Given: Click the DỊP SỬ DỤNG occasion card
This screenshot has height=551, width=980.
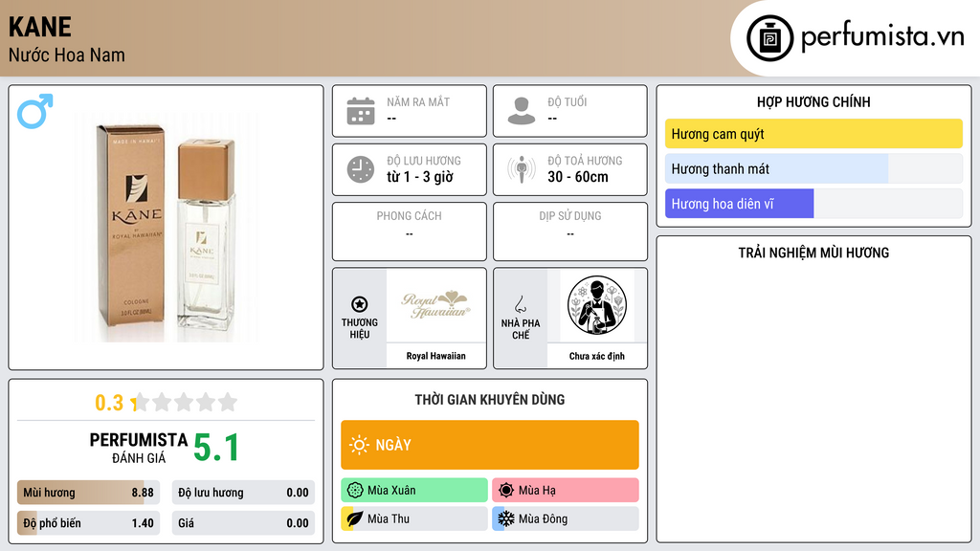Looking at the screenshot, I should coord(570,231).
